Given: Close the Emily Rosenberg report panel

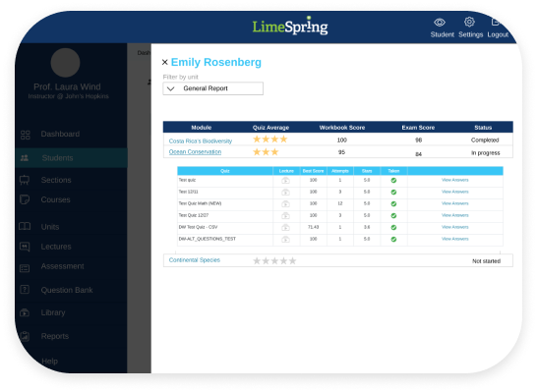Looking at the screenshot, I should click(164, 62).
